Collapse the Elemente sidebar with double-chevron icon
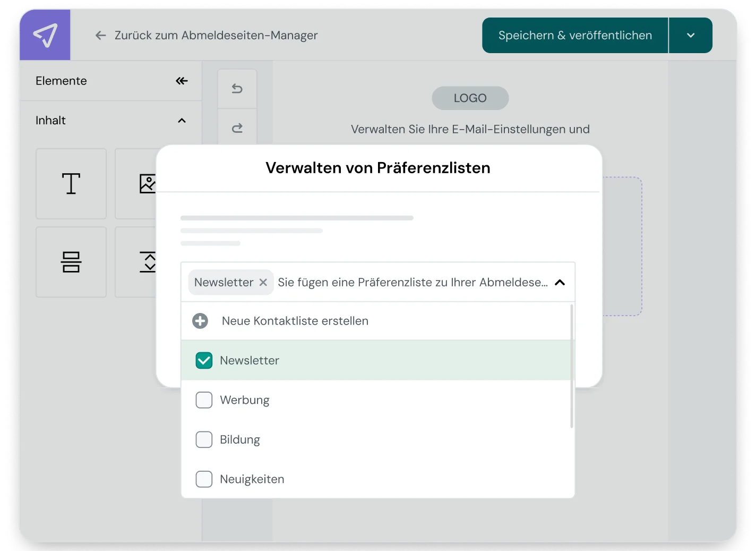This screenshot has height=551, width=756. (x=182, y=81)
